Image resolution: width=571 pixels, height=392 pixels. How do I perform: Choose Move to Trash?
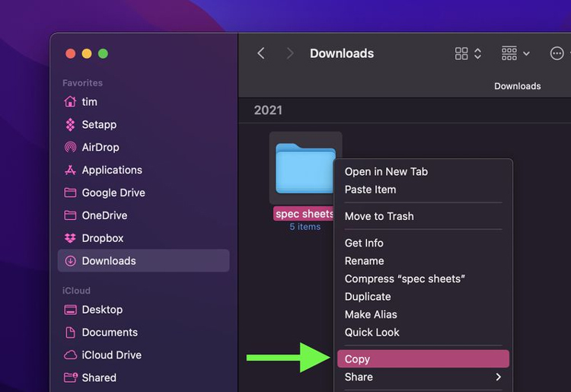pos(423,216)
